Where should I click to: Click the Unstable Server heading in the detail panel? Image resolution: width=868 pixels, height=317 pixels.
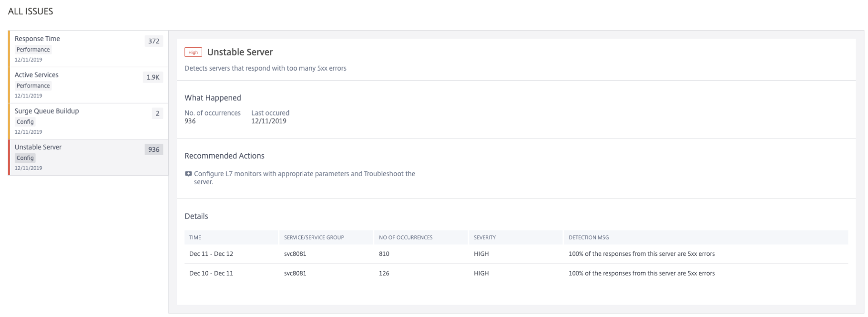pyautogui.click(x=240, y=52)
